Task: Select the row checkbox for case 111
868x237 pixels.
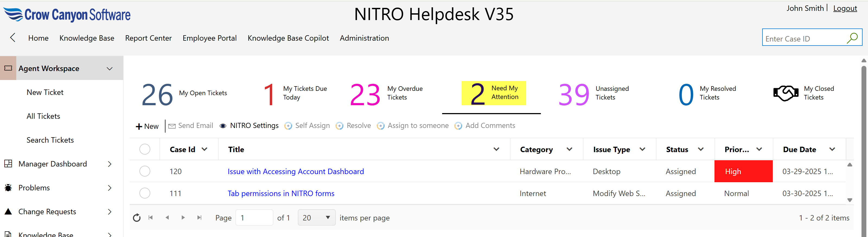Action: tap(145, 193)
